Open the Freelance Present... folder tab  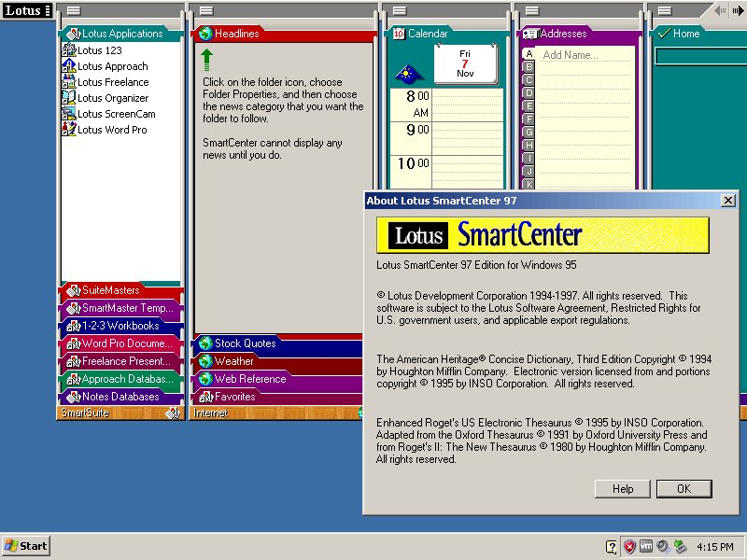tap(121, 361)
